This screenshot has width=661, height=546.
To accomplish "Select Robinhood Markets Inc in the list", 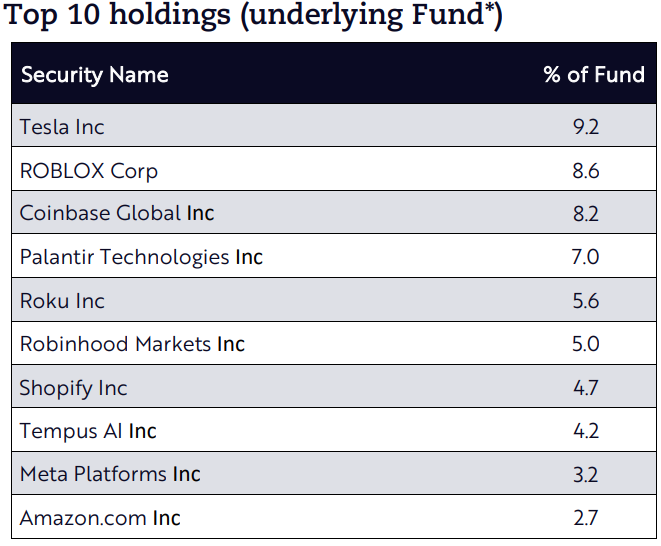I will (132, 344).
